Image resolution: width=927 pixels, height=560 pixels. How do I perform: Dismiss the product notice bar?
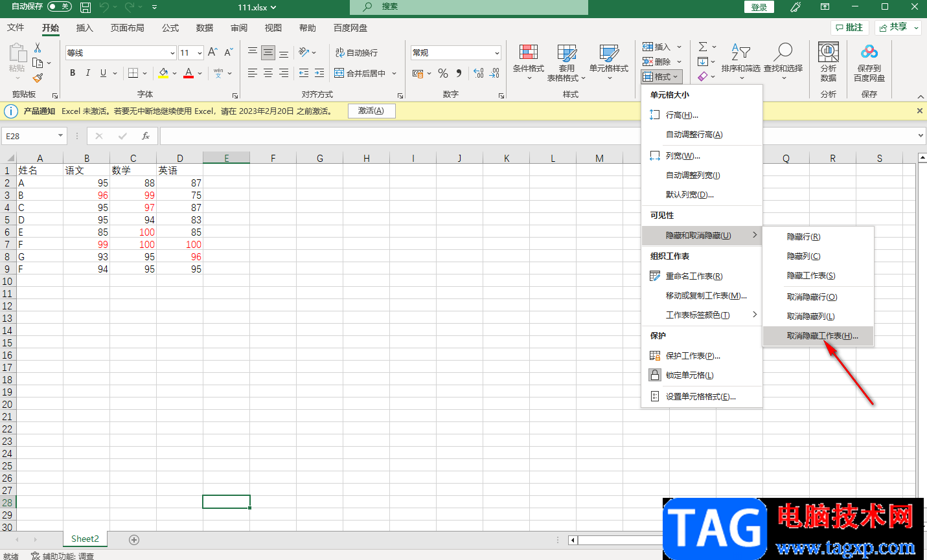click(x=919, y=111)
